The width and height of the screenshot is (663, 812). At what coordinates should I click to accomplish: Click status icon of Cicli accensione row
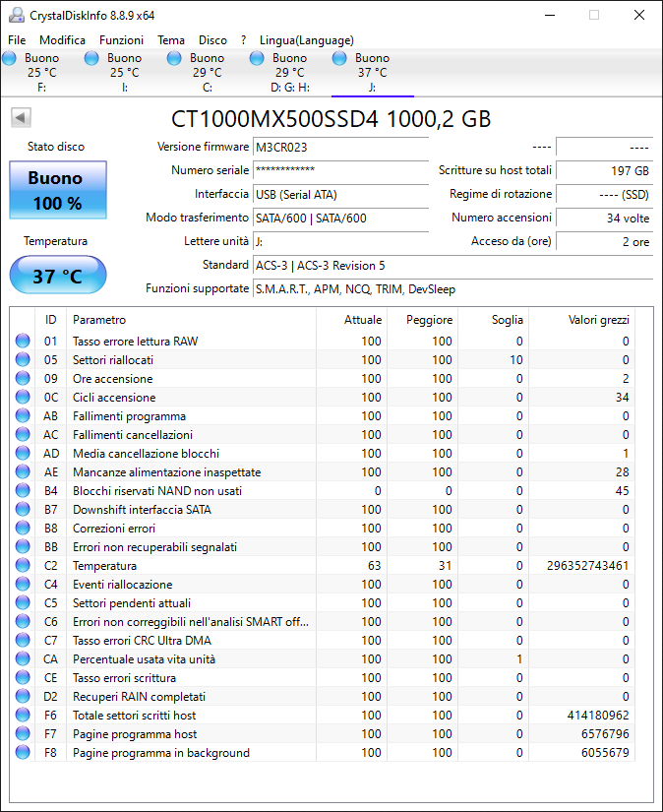tap(23, 397)
